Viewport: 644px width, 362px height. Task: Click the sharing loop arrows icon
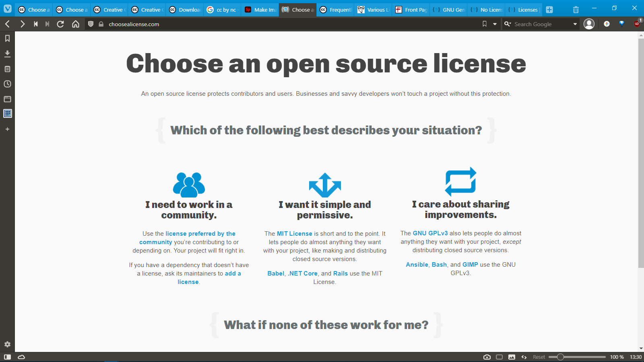tap(460, 181)
